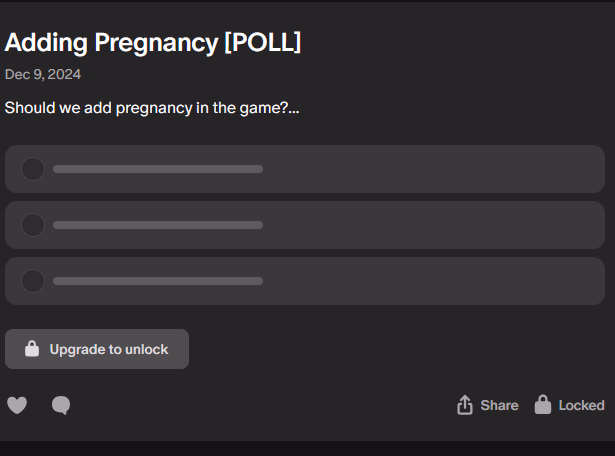Click the Dec 9, 2024 post date
Viewport: 615px width, 456px height.
pos(43,74)
